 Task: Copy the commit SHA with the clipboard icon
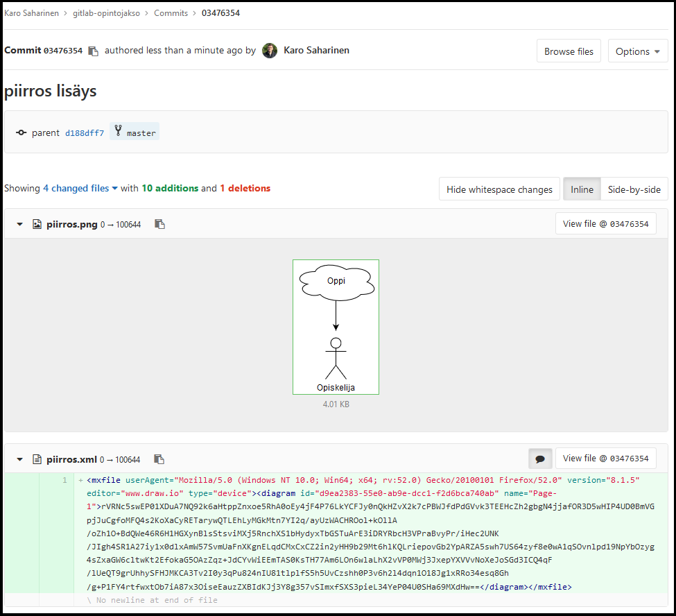[94, 51]
